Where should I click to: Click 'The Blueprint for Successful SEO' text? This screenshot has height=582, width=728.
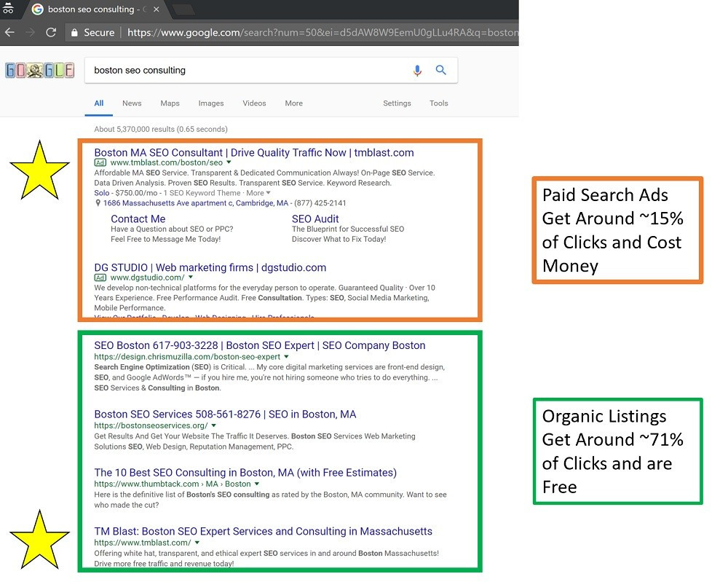[348, 229]
